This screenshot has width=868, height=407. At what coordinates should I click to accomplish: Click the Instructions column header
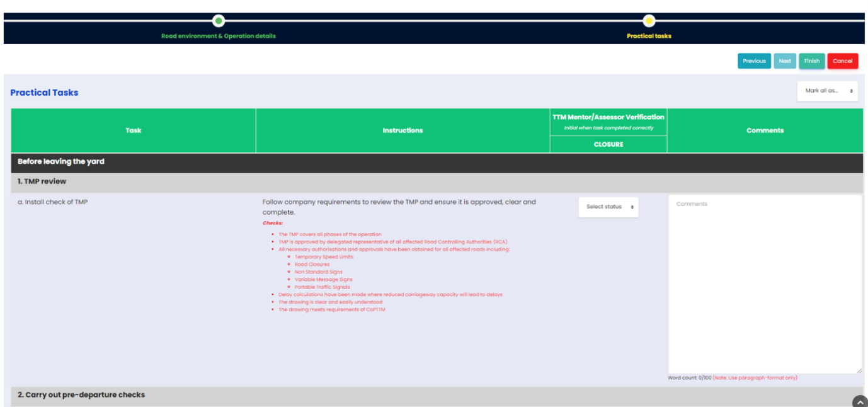403,130
